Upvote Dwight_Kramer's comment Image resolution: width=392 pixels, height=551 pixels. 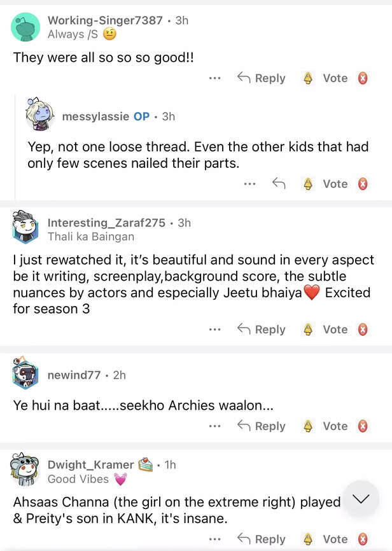click(309, 540)
